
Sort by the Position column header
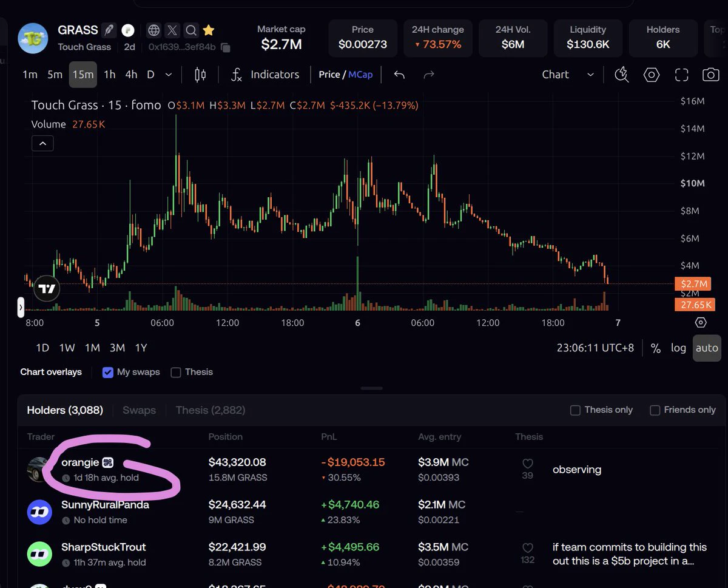click(x=225, y=437)
